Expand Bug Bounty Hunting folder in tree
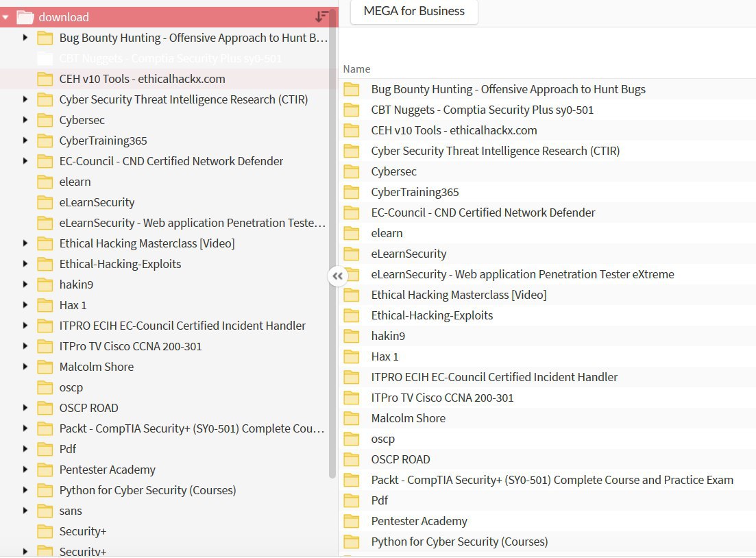756x558 pixels. [25, 38]
